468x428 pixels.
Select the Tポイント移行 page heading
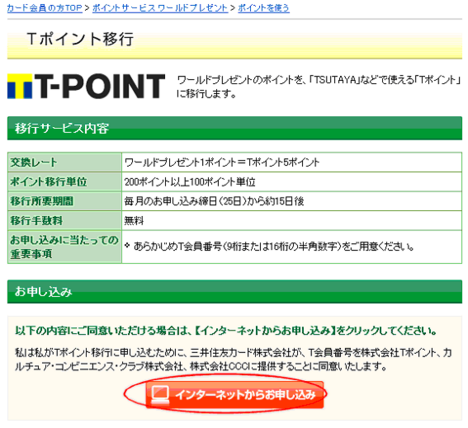tap(80, 39)
